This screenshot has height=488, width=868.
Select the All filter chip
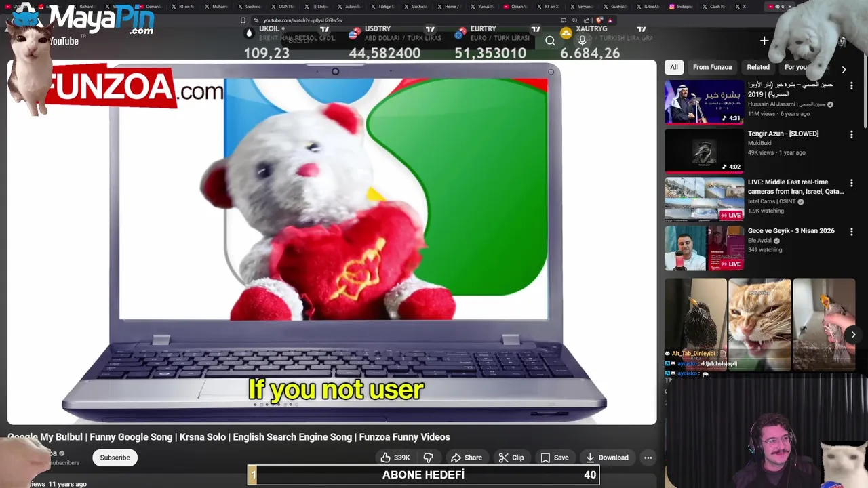(674, 67)
